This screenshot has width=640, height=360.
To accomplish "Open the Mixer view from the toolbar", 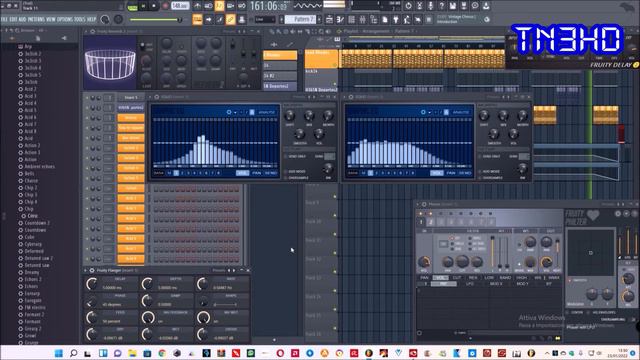I will 362,19.
